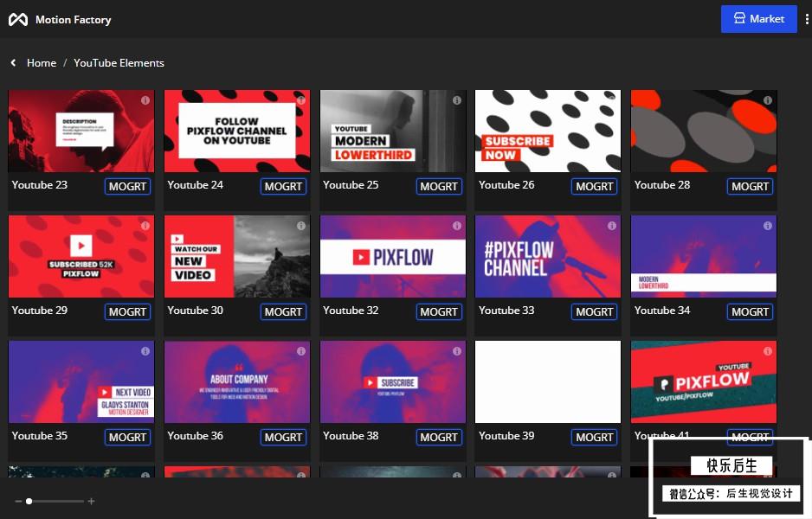Select the About Company thumbnail
Image resolution: width=812 pixels, height=519 pixels.
coord(237,381)
